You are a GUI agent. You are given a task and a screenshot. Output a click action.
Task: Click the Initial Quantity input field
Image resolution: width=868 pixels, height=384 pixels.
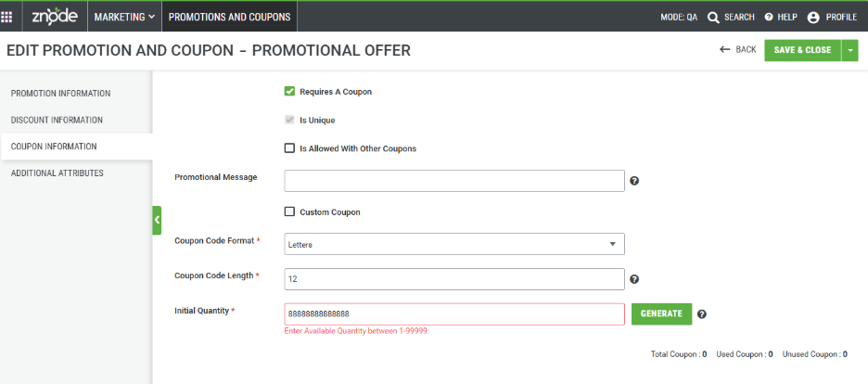(454, 314)
